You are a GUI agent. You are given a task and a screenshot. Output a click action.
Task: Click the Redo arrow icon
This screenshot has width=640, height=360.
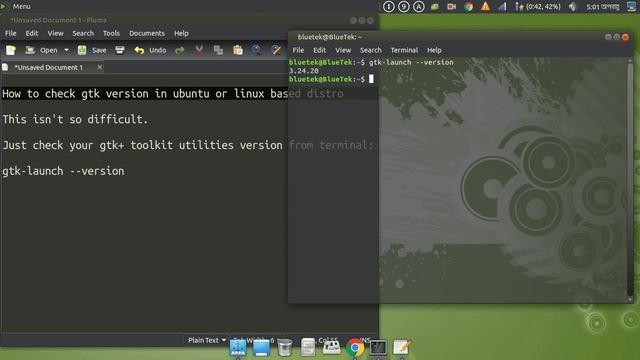click(180, 50)
